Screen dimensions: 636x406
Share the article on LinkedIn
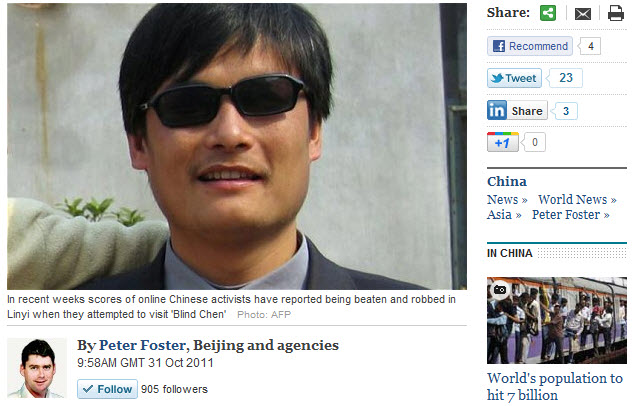pyautogui.click(x=517, y=110)
